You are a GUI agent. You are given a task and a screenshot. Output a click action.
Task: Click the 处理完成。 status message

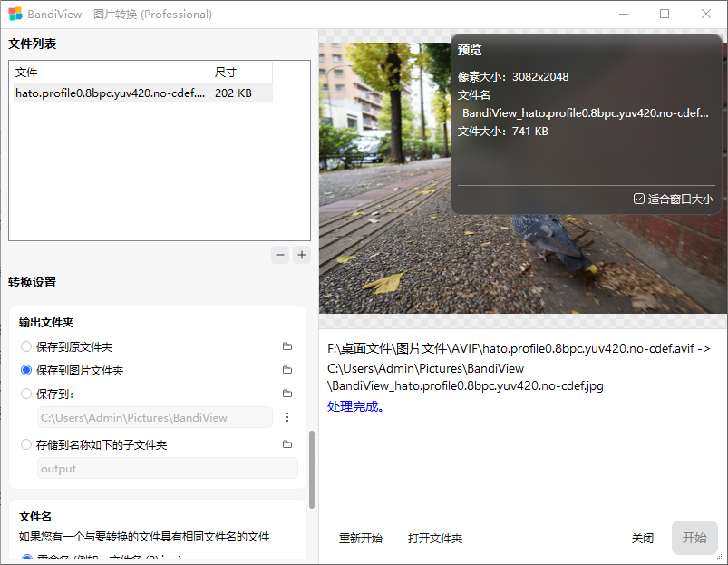click(x=355, y=407)
